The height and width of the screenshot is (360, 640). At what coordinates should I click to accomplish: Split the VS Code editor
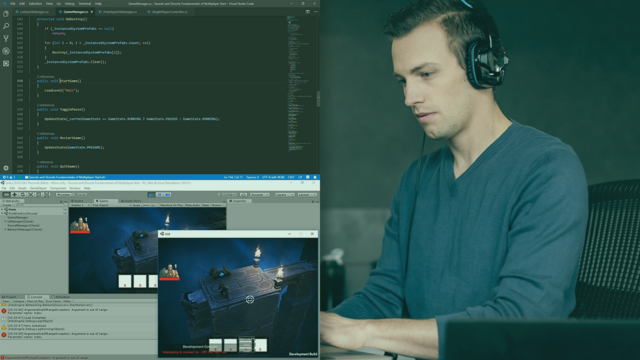tap(307, 12)
